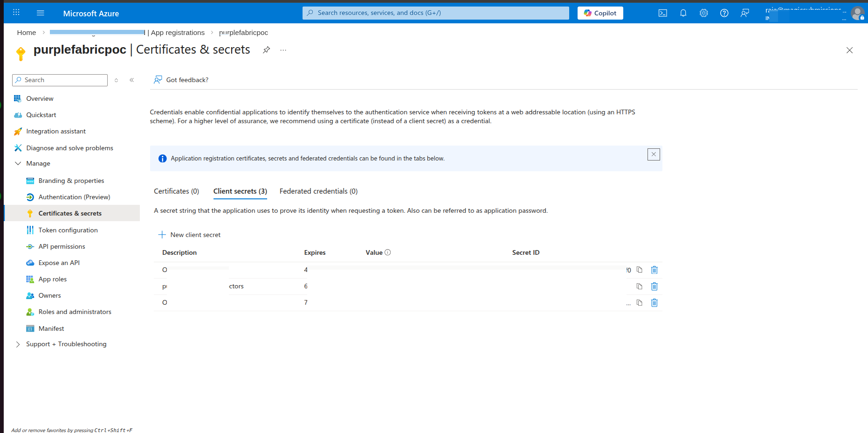Open Copilot from the top bar
Image resolution: width=868 pixels, height=433 pixels.
[600, 13]
